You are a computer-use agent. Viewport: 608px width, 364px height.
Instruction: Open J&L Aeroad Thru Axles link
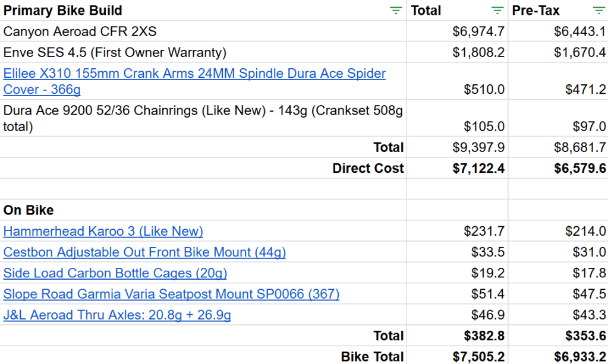(117, 315)
